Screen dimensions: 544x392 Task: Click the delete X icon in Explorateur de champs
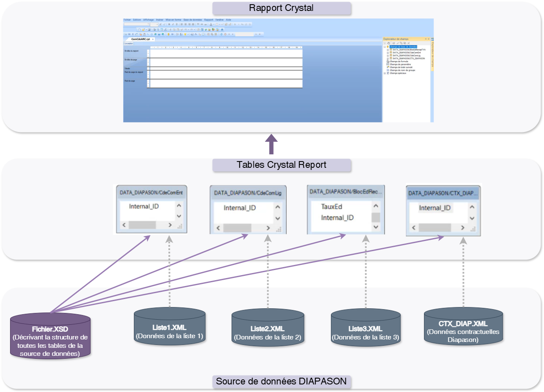point(408,43)
